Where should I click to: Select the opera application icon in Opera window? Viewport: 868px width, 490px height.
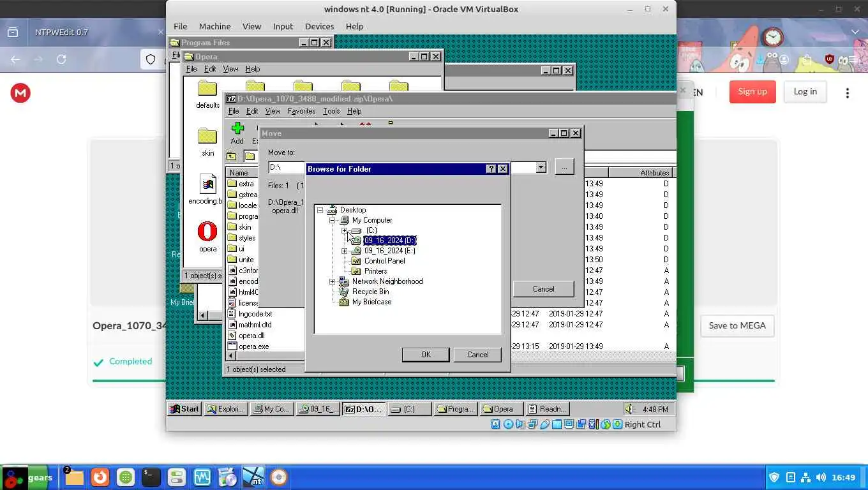click(207, 237)
